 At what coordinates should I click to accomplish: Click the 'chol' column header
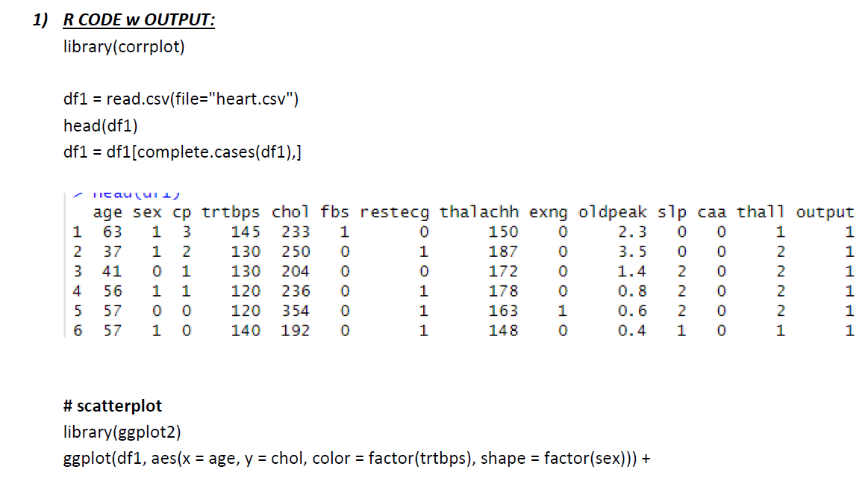click(290, 211)
